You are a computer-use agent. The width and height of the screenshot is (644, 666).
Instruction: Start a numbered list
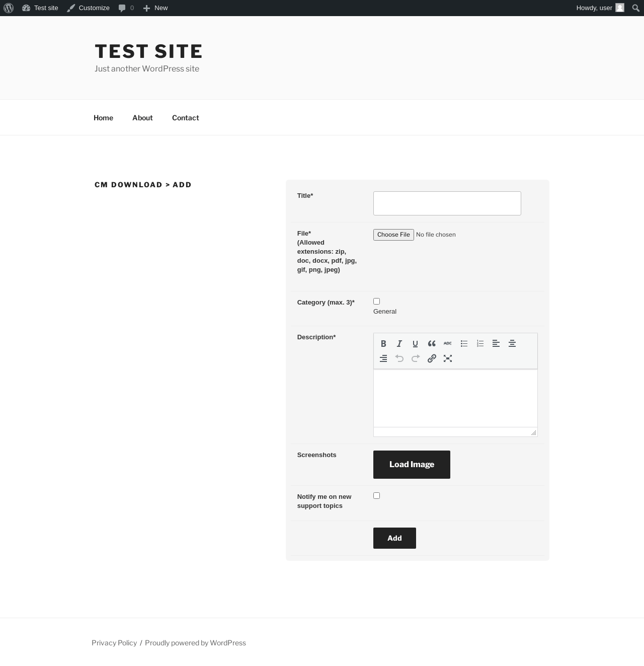click(x=480, y=343)
